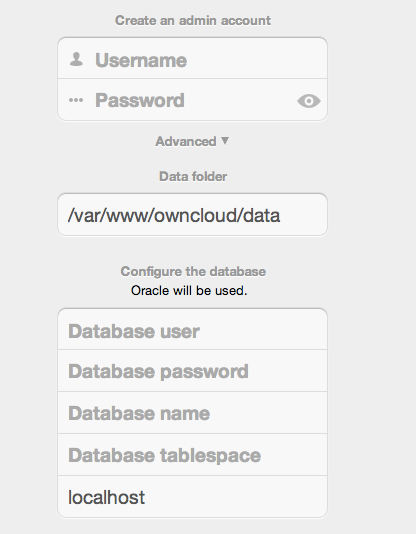Click the user silhouette icon beside Username

(76, 59)
